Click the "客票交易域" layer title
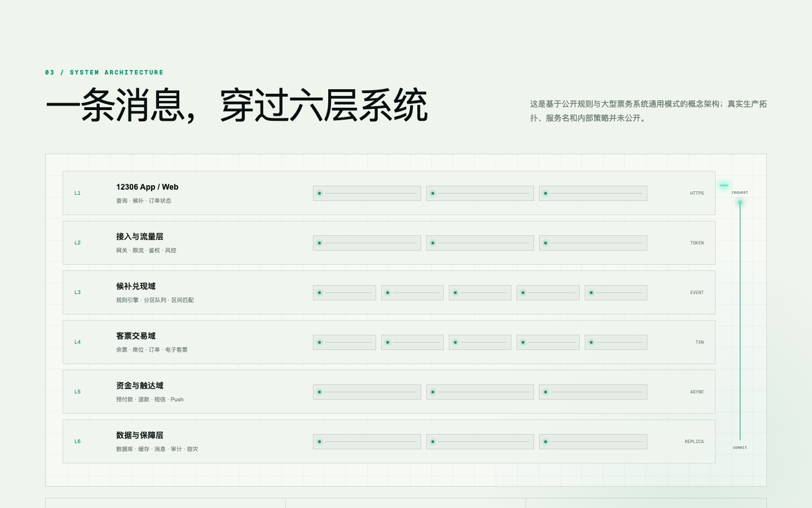 pos(136,336)
